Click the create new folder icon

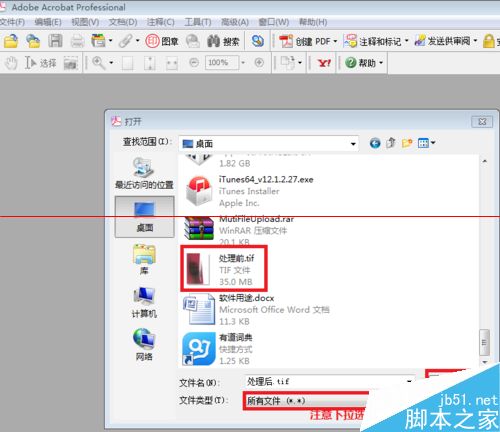407,143
